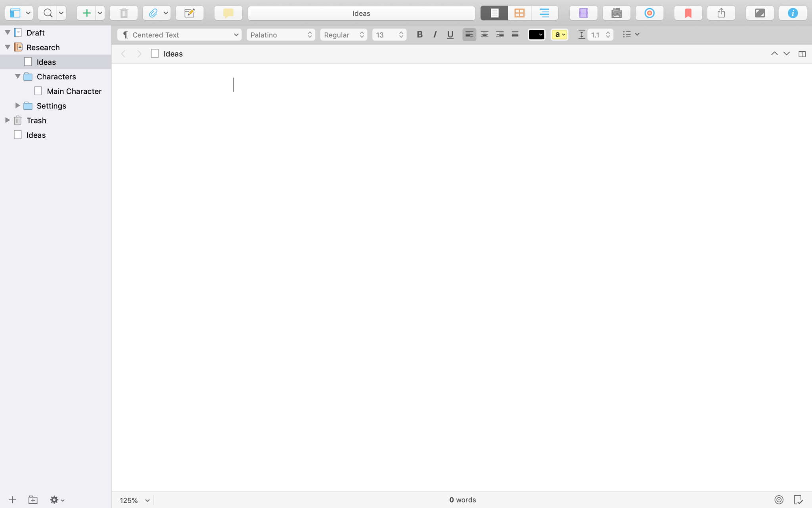Open the black text color swatch
This screenshot has height=508, width=812.
536,35
